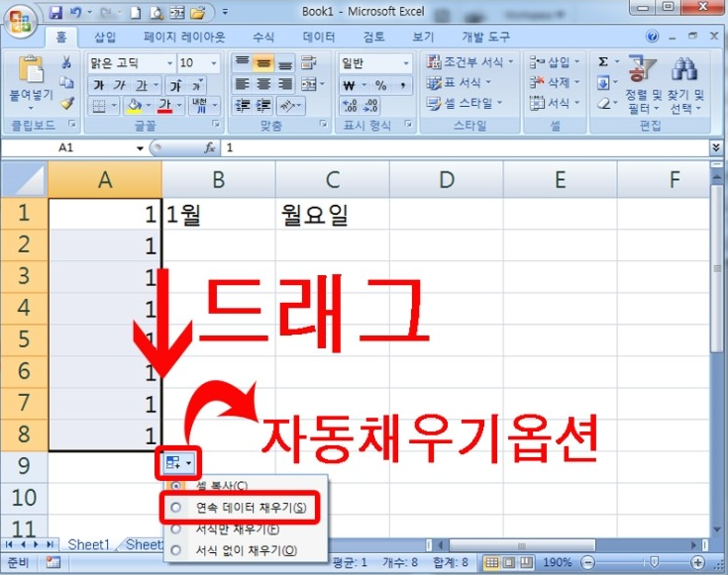Align text left in the cell
The height and width of the screenshot is (575, 728).
pos(242,84)
